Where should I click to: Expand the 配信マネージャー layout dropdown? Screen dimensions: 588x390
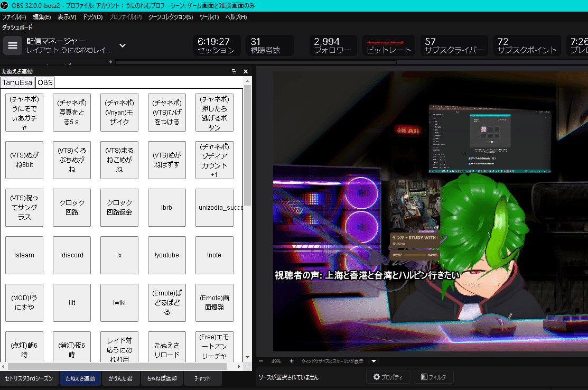pos(122,45)
